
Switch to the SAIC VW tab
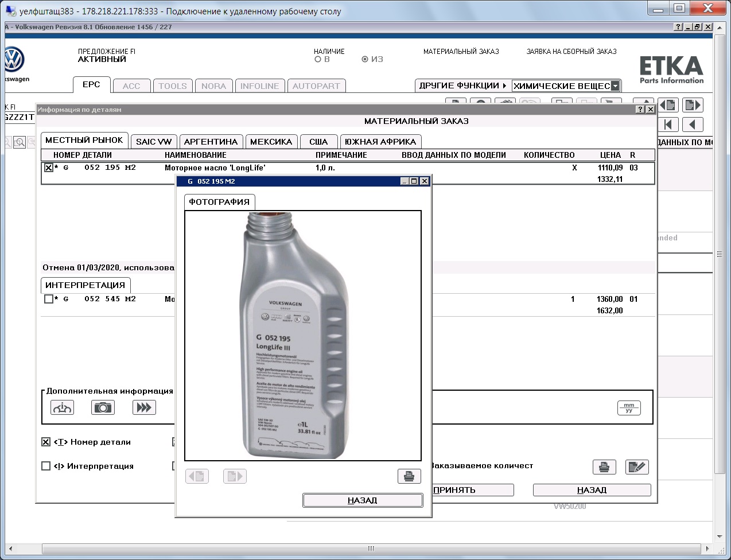pyautogui.click(x=154, y=142)
